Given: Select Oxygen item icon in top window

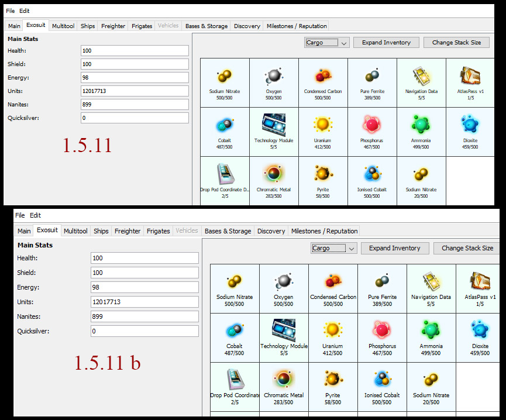Looking at the screenshot, I should click(x=274, y=76).
